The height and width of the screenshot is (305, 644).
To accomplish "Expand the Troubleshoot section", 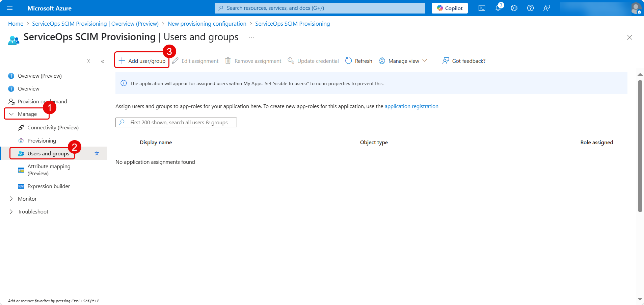I will (11, 212).
